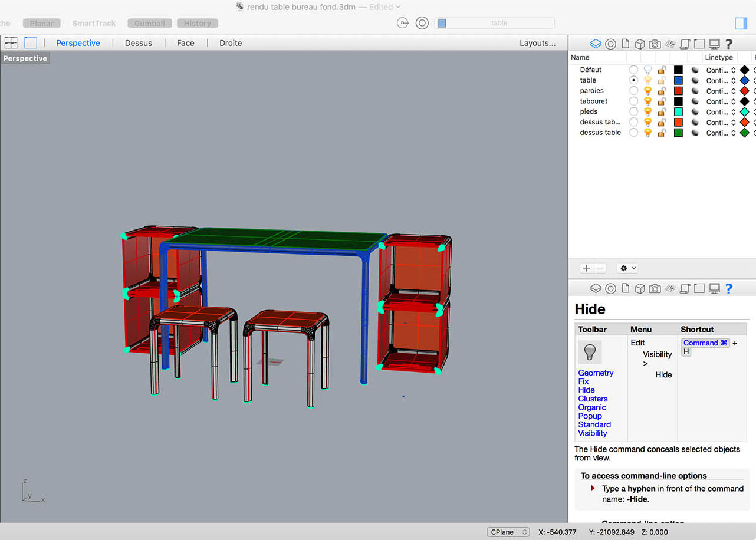Hide the dessus table layer lightbulb
The width and height of the screenshot is (756, 540).
[647, 133]
